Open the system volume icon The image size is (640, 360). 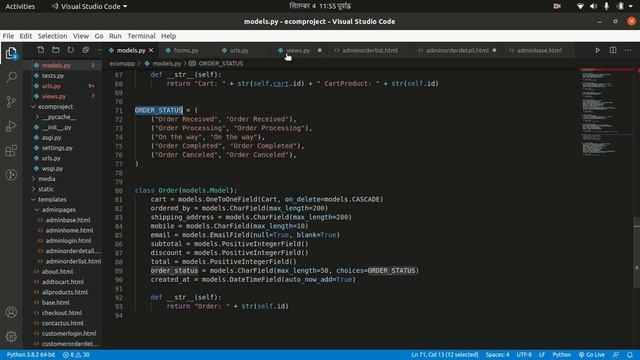coord(593,6)
